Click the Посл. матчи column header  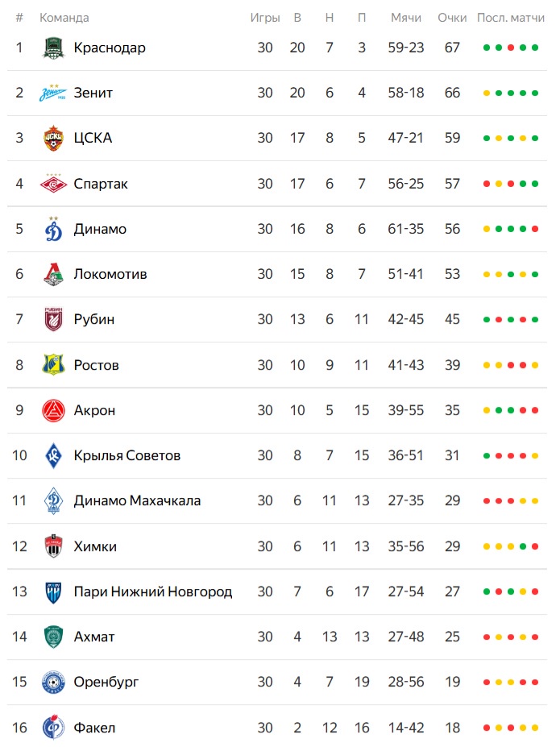point(511,18)
